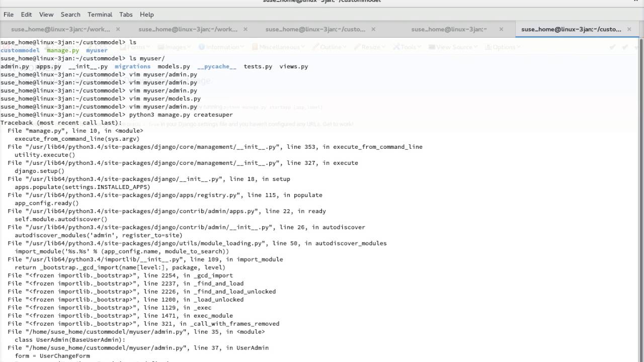Click the 'module_loading.py, line 50' traceback line
This screenshot has height=362, width=644.
tap(197, 243)
